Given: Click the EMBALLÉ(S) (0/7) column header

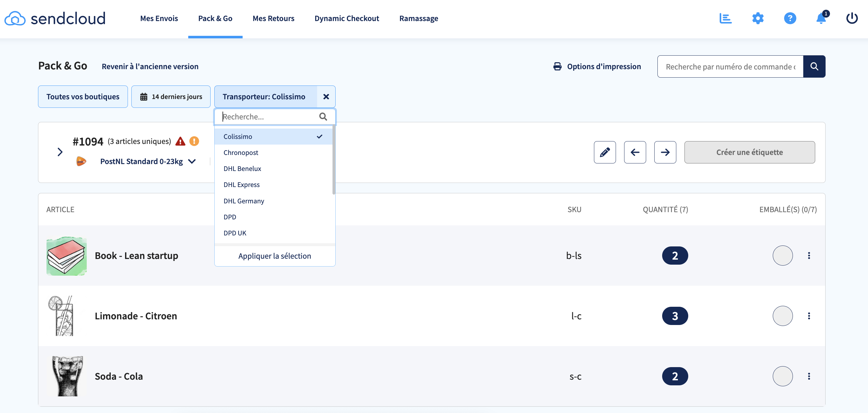Looking at the screenshot, I should point(788,210).
